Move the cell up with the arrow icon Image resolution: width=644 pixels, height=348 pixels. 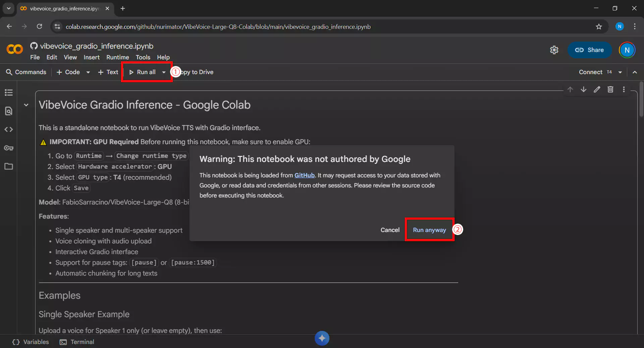click(x=570, y=90)
